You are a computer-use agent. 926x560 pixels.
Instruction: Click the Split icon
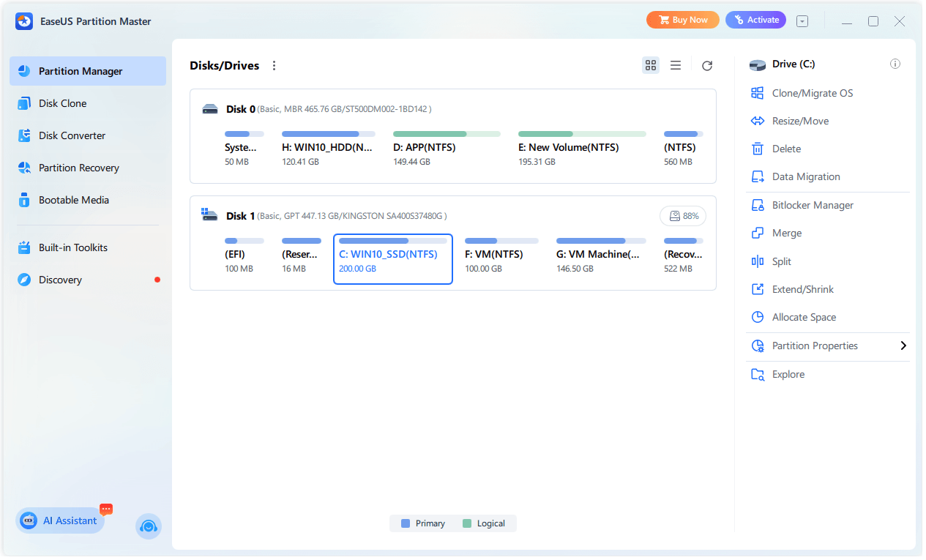pos(758,261)
